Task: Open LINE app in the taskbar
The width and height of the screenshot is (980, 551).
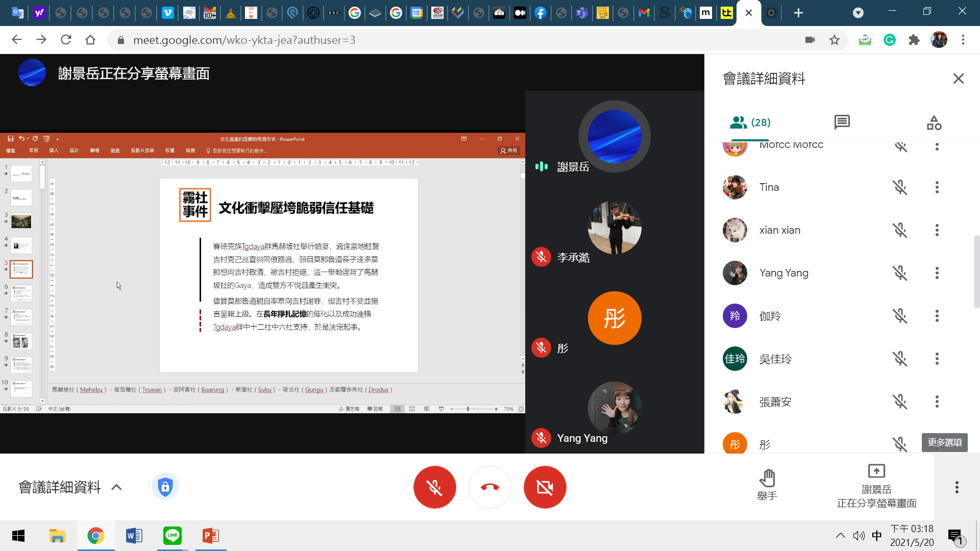Action: point(172,536)
